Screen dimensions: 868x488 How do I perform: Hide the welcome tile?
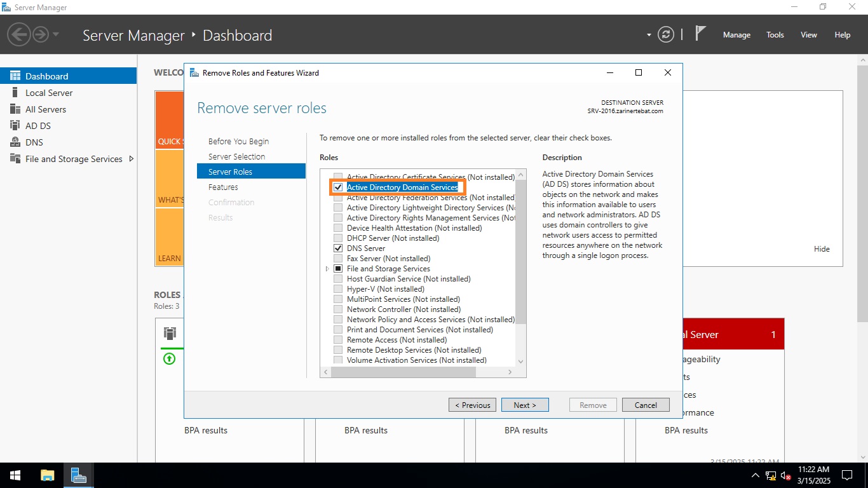pyautogui.click(x=822, y=249)
